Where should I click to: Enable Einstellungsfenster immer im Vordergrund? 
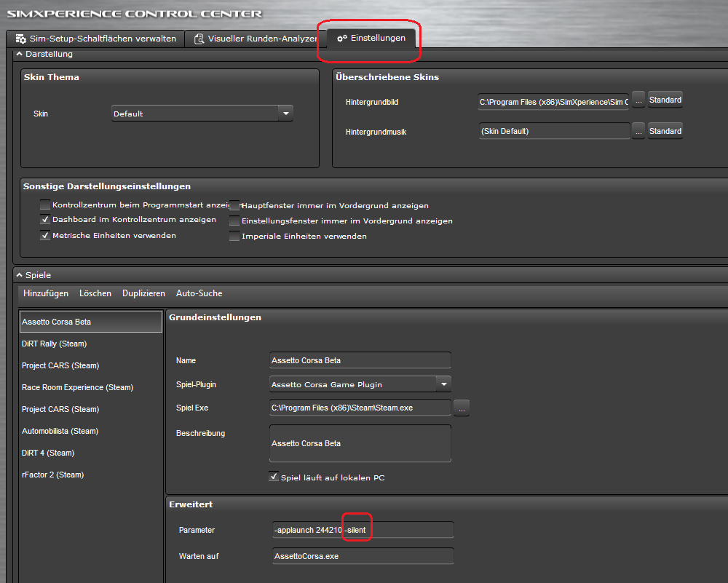[x=234, y=221]
